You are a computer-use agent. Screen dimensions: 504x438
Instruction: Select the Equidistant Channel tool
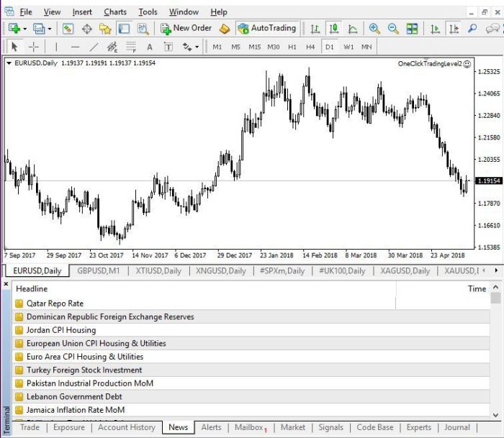112,47
